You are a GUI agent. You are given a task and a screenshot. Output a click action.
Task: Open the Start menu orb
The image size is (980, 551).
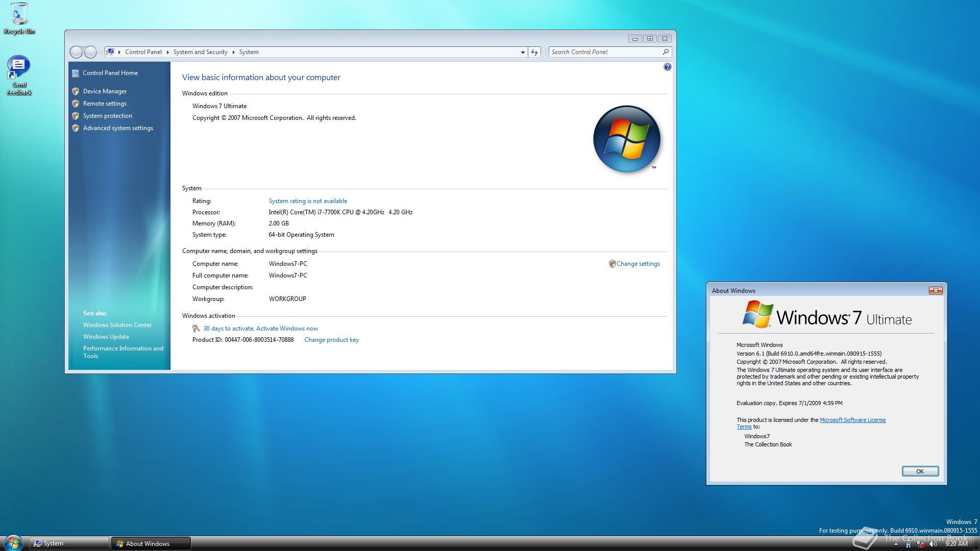pos(12,543)
